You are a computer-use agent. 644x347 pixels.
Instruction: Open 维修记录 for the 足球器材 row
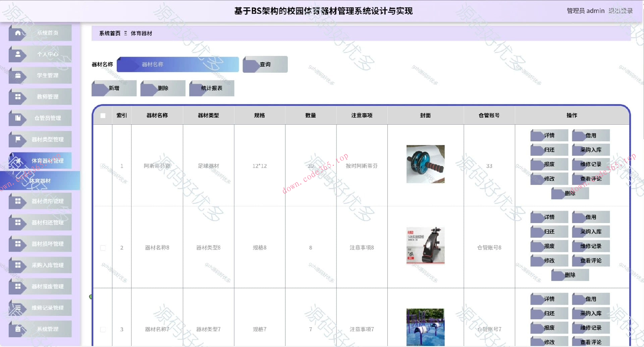[x=591, y=164]
